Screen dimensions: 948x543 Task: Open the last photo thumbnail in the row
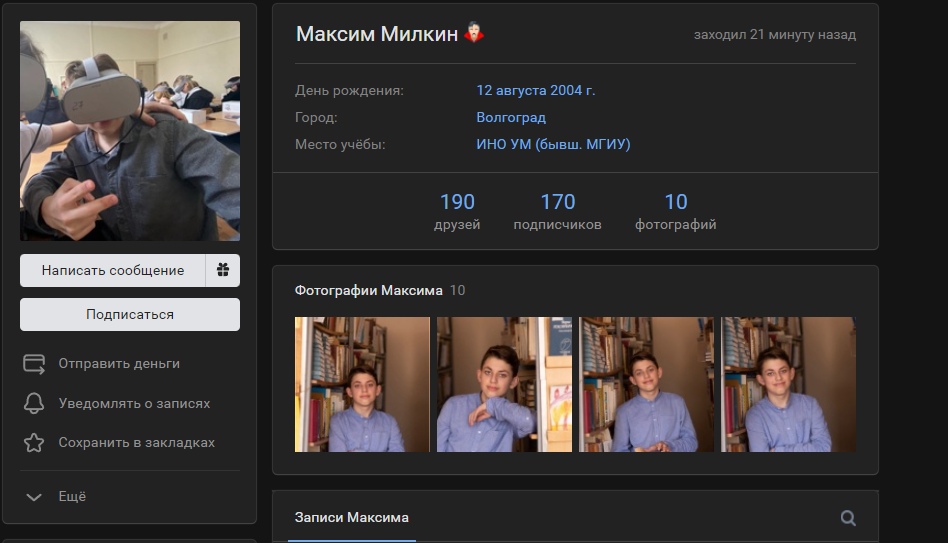788,385
